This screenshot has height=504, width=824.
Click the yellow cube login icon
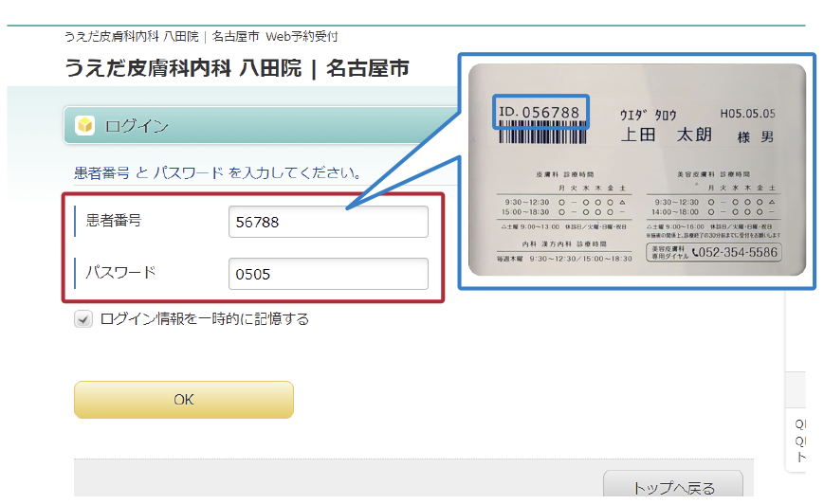pyautogui.click(x=84, y=125)
